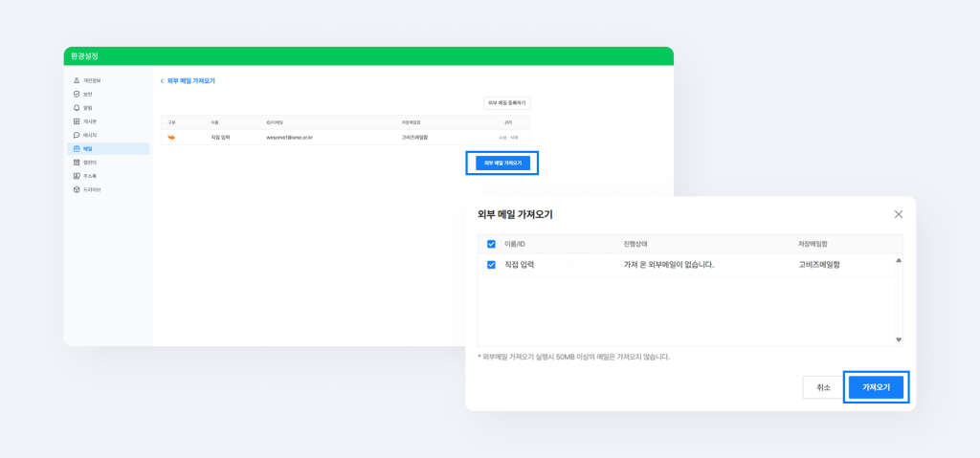
Task: Click 고비즈메일함 cell in dialog list
Action: (x=819, y=265)
